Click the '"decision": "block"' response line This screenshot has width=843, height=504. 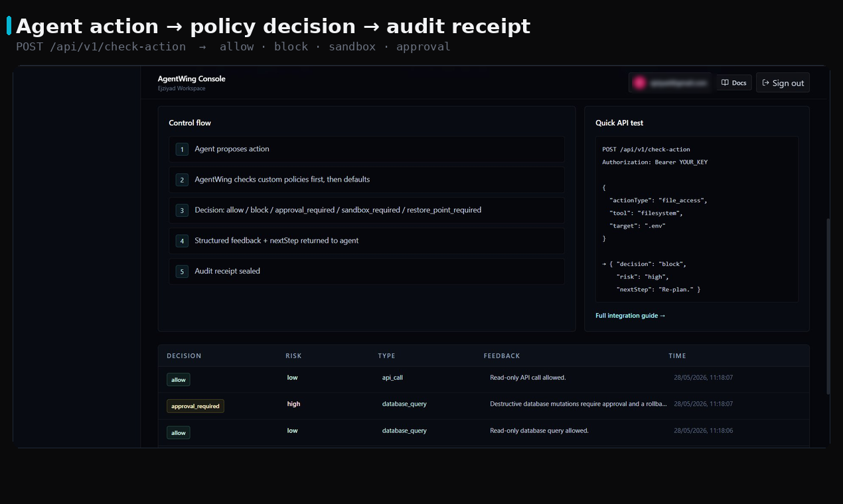[x=644, y=264]
